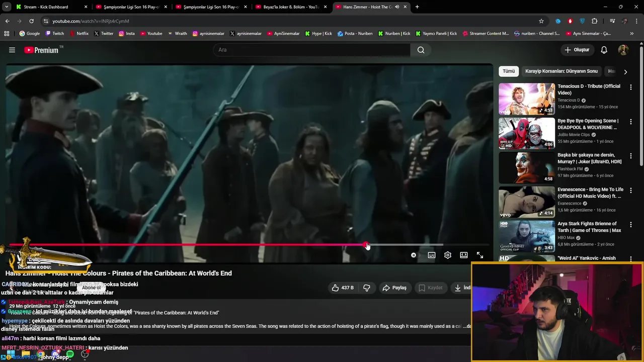Open OBS Studio from the taskbar
Viewport: 644px width, 362px height.
point(85,354)
